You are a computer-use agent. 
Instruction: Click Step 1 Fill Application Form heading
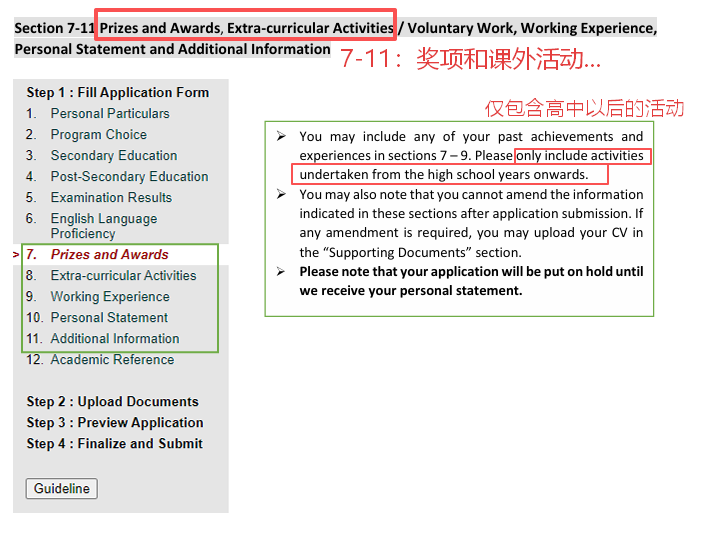(118, 93)
